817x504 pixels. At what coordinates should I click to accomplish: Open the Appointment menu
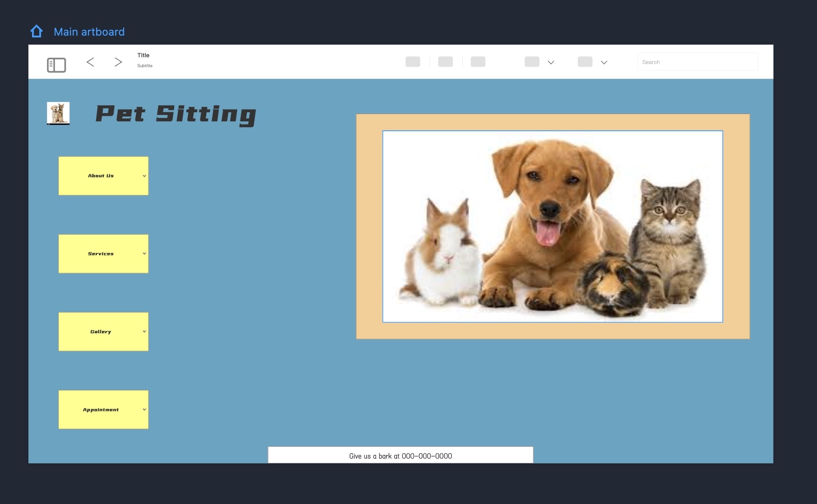coord(103,409)
